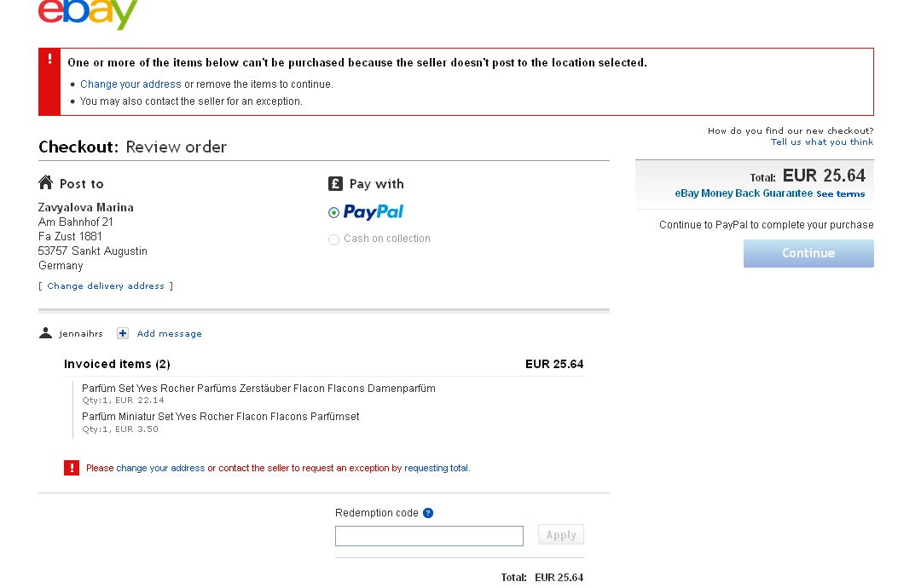The height and width of the screenshot is (588, 921).
Task: Click the requesting total link
Action: pos(437,468)
